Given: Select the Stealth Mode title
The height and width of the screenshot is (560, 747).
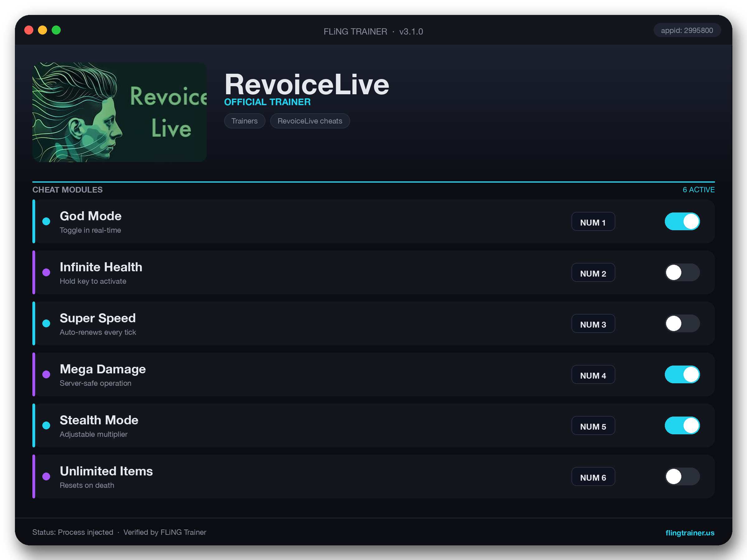Looking at the screenshot, I should point(99,420).
